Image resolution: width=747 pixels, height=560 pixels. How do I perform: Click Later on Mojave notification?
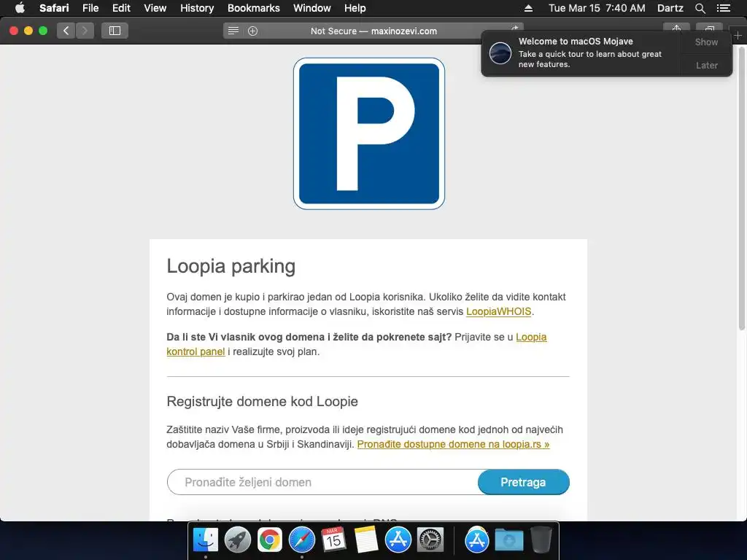[x=706, y=65]
